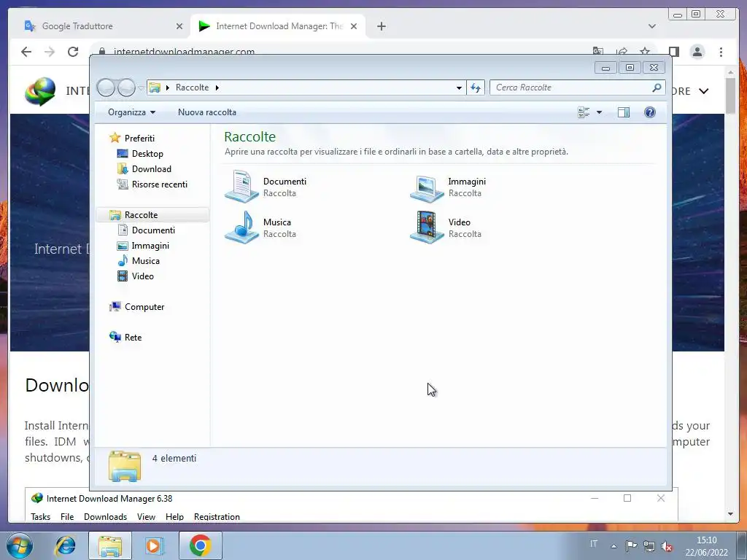Bookmark this page with the star icon
Viewport: 747px width, 560px height.
click(645, 52)
